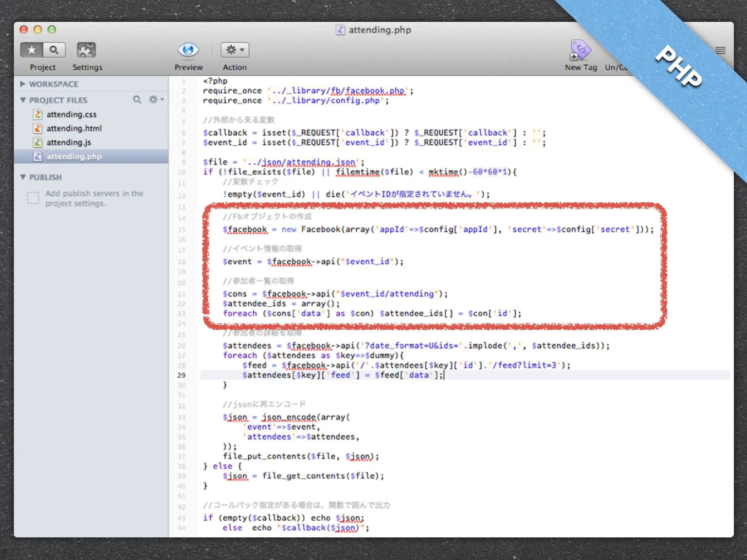Collapse the PUBLISH section

(x=23, y=177)
